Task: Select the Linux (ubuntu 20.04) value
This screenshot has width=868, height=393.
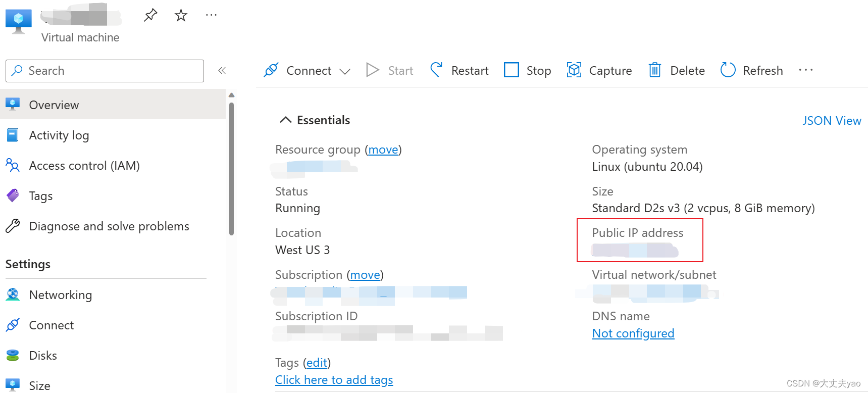Action: tap(647, 167)
